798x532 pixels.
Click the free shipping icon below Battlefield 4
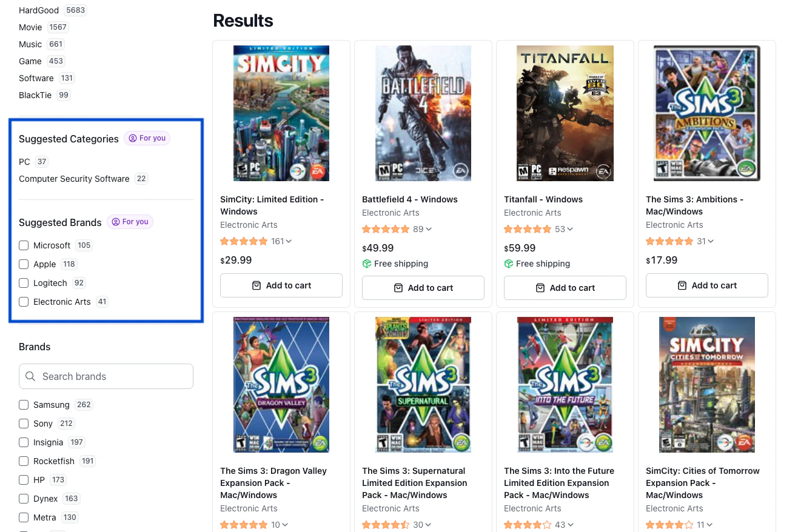pyautogui.click(x=367, y=264)
